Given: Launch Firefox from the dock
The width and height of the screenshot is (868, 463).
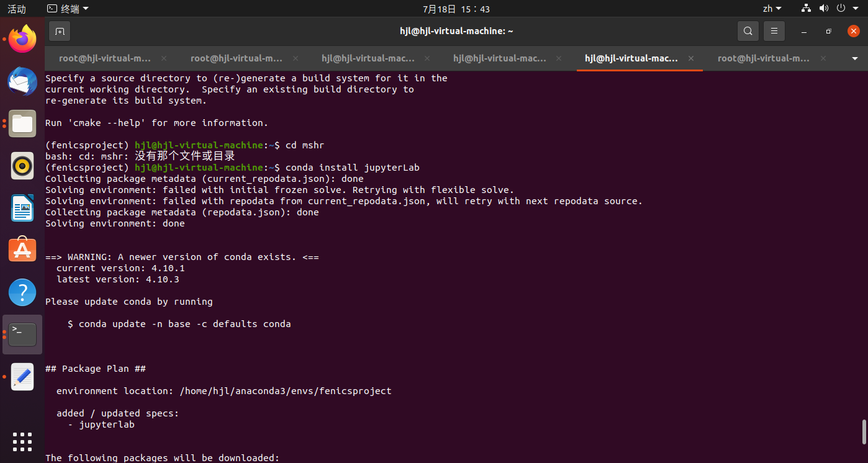Looking at the screenshot, I should click(x=22, y=38).
